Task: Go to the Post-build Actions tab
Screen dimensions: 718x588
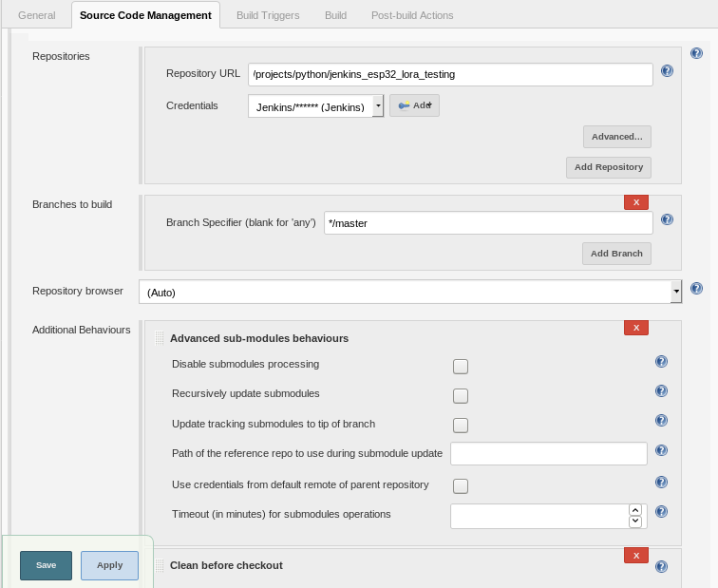Action: tap(412, 15)
